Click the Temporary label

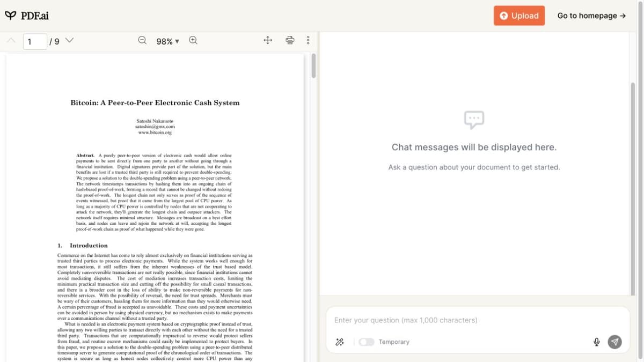coord(394,342)
